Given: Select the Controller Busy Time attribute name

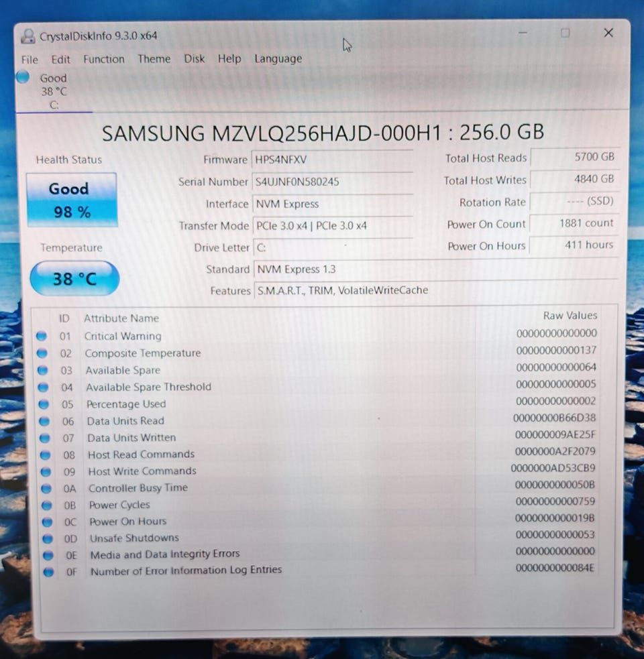Looking at the screenshot, I should click(x=138, y=488).
